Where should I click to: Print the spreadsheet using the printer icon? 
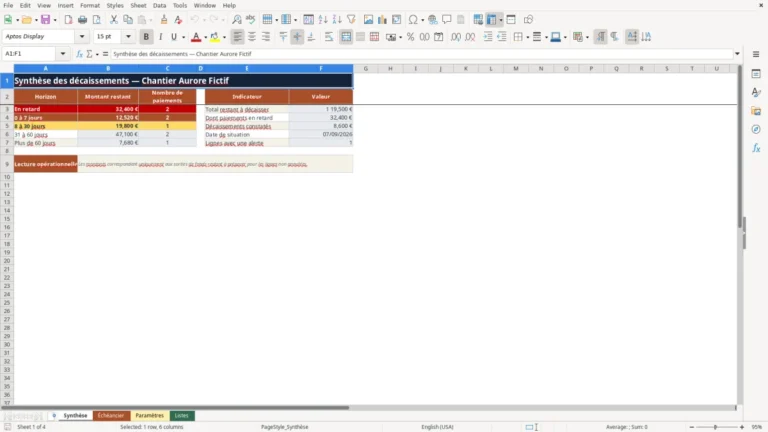(x=82, y=20)
